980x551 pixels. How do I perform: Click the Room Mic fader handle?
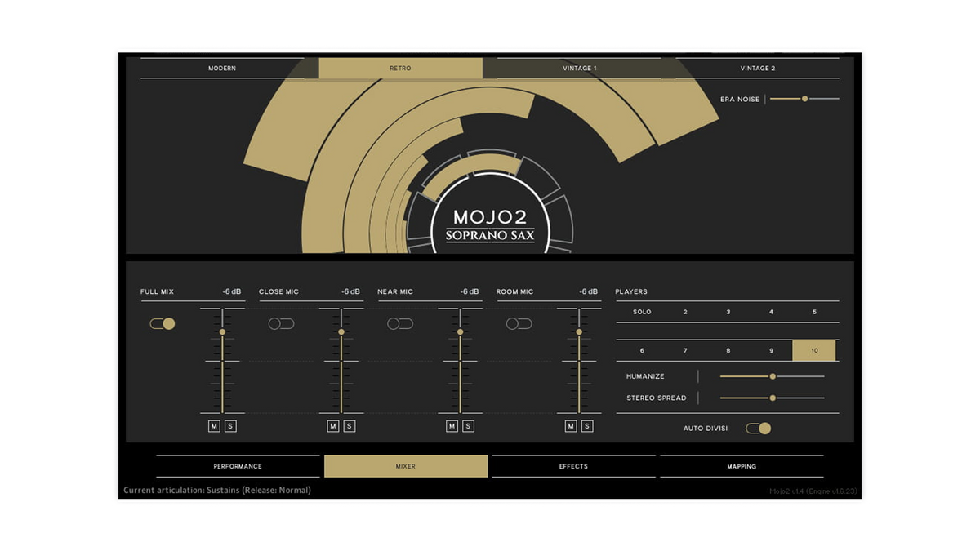coord(579,332)
